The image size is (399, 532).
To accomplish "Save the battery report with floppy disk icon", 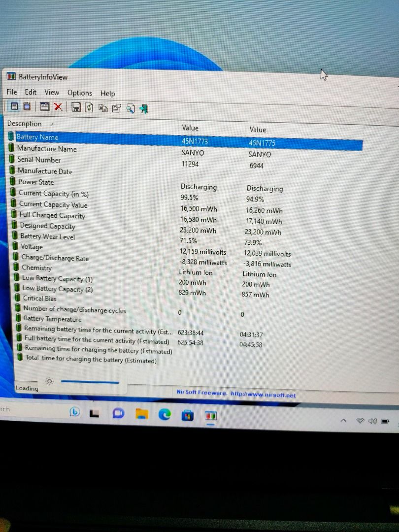I will (x=76, y=107).
